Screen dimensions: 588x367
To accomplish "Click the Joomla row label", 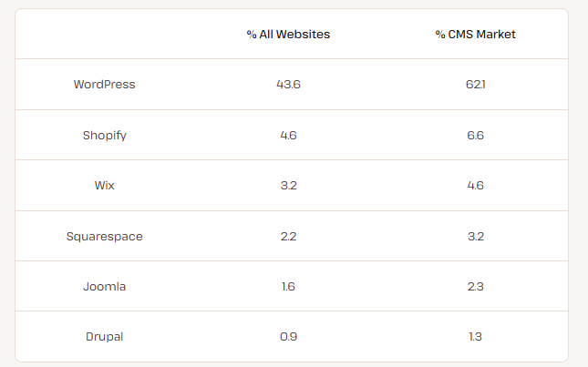I will (x=104, y=287).
